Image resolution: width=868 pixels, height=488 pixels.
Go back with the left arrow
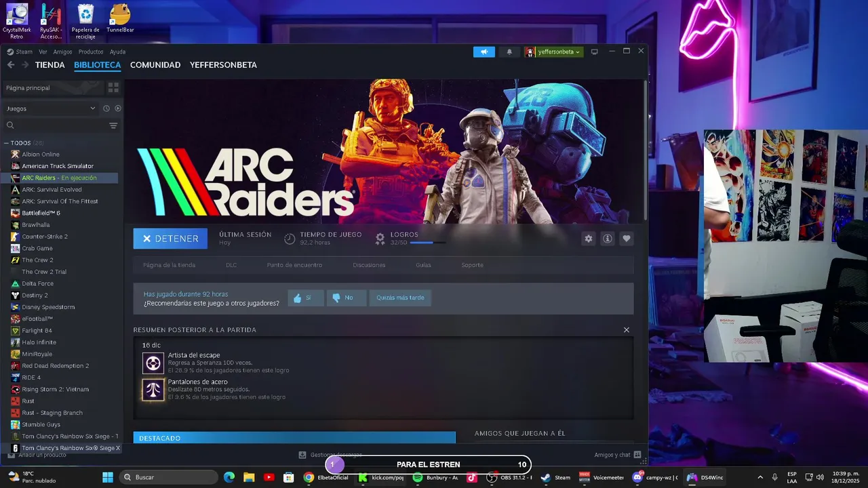coord(11,65)
